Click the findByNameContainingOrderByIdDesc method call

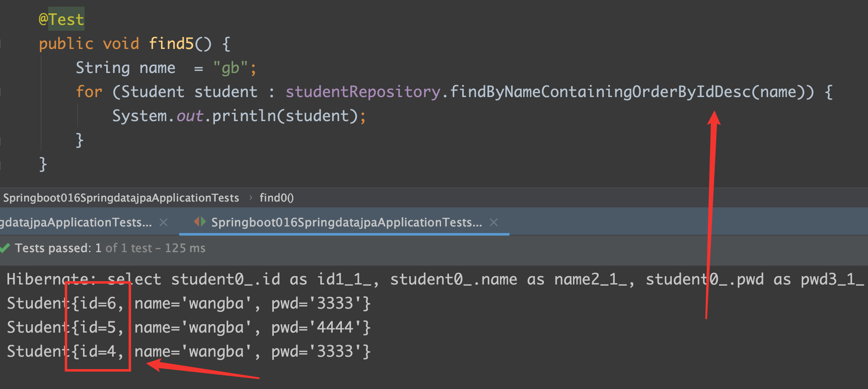pyautogui.click(x=600, y=92)
